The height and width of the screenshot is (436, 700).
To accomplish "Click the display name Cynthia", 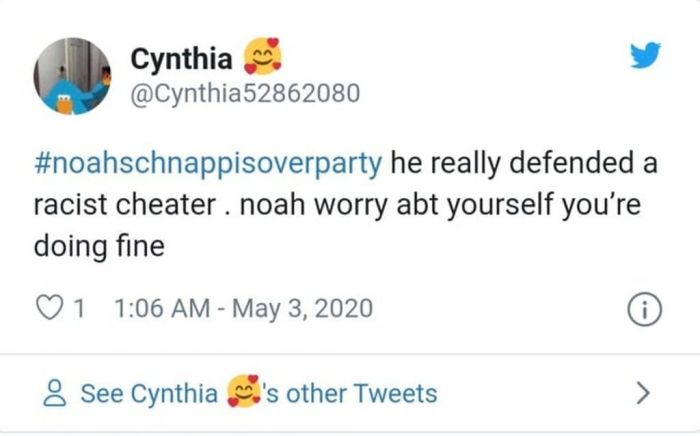I will (182, 59).
